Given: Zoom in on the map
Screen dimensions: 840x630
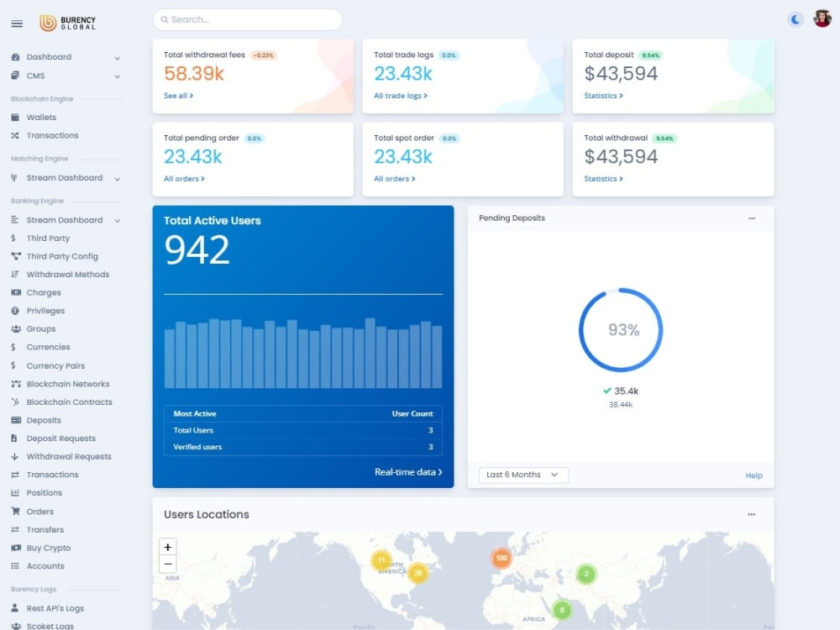Looking at the screenshot, I should [168, 547].
